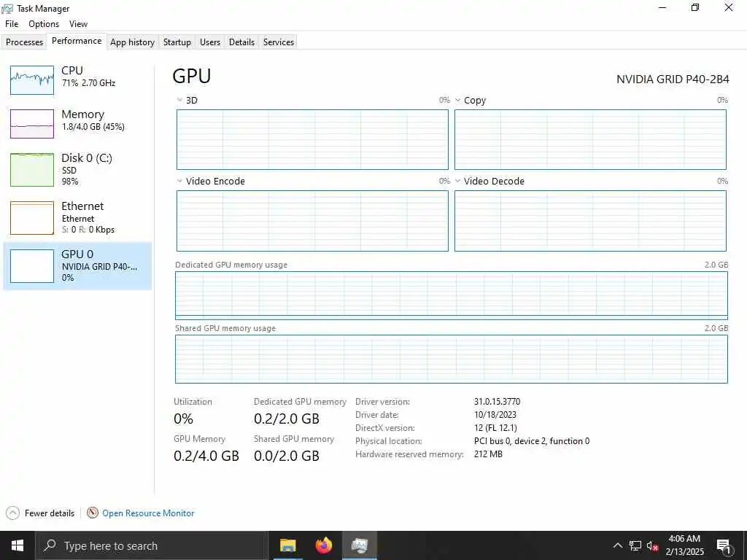Open the Video Decode engine dropdown
The width and height of the screenshot is (747, 560).
(458, 181)
